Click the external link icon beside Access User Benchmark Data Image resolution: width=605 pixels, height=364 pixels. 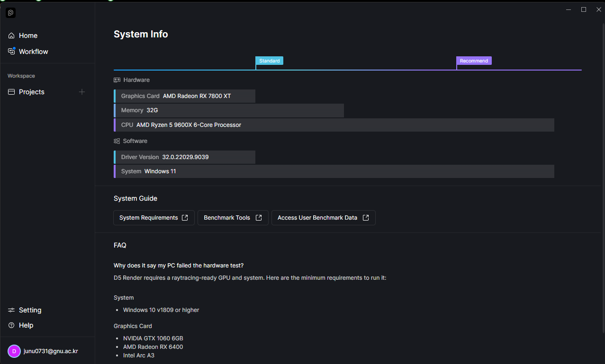(366, 218)
